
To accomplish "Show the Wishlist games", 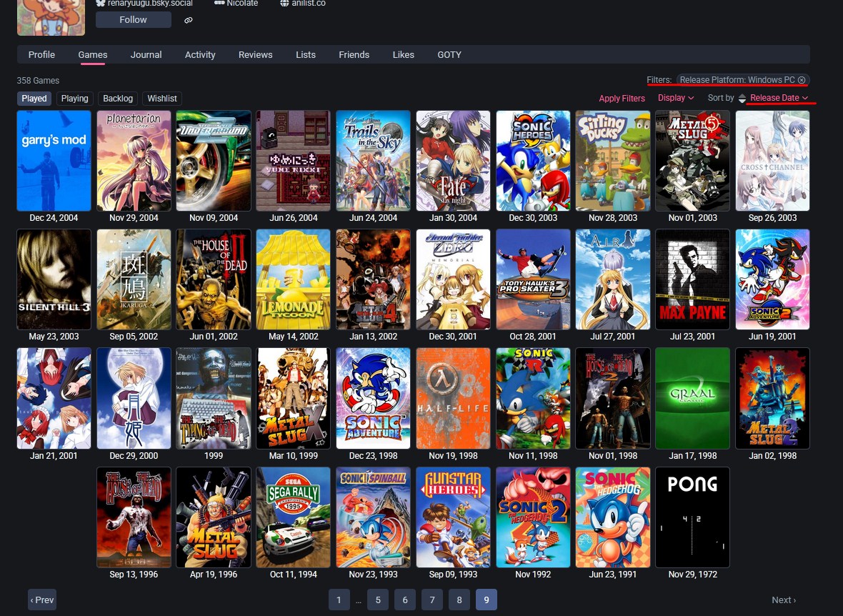I will 162,99.
